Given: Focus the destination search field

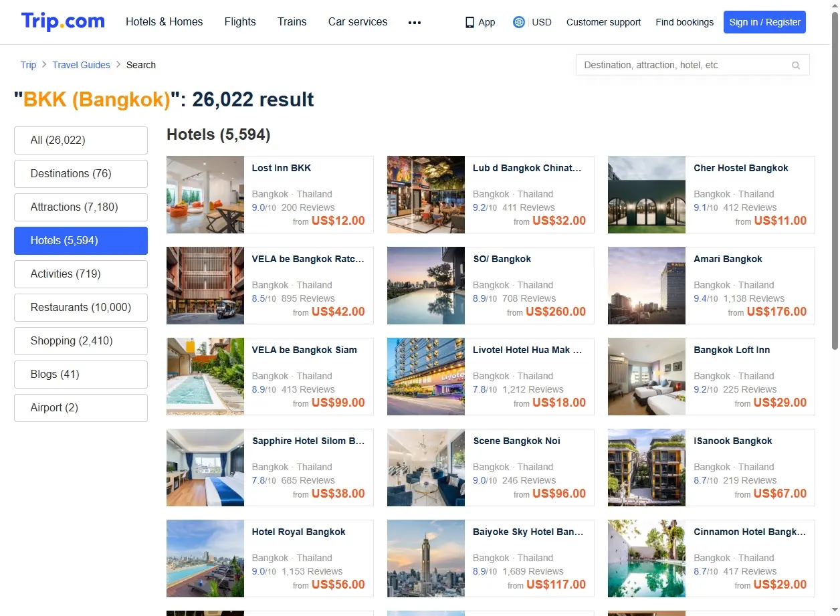Looking at the screenshot, I should point(692,65).
